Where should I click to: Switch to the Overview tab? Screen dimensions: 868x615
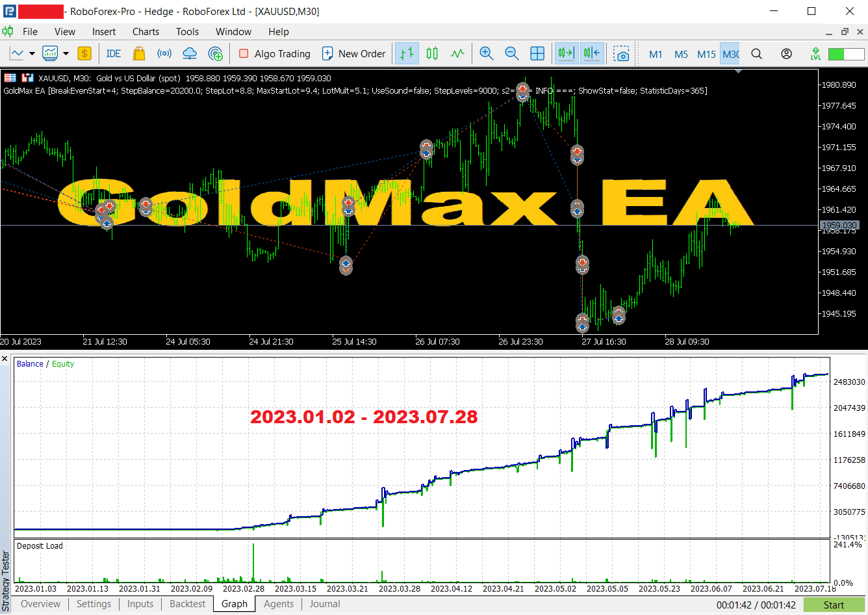click(x=41, y=604)
